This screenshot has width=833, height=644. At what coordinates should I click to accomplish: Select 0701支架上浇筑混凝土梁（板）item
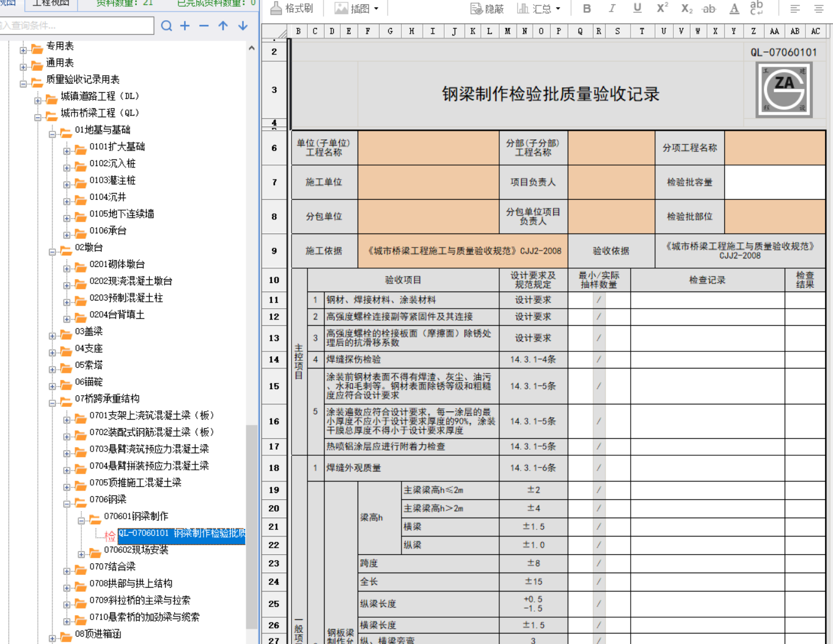(x=152, y=415)
